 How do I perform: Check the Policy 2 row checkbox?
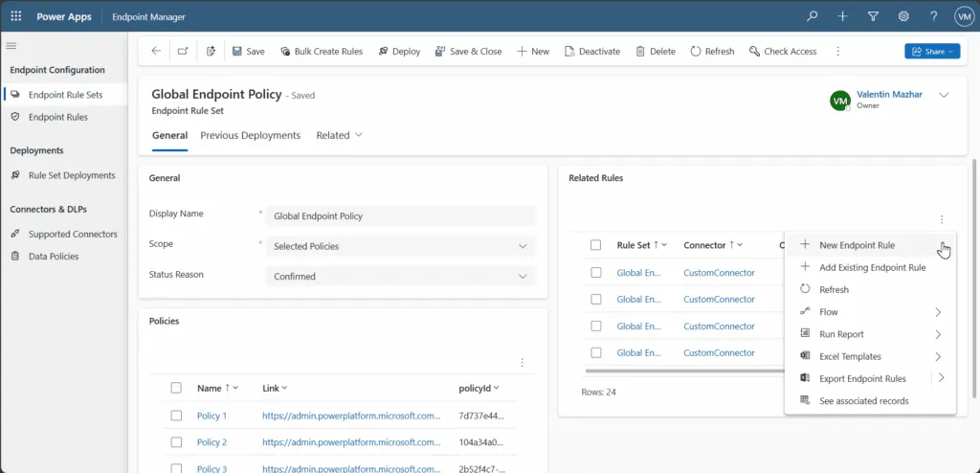[x=176, y=442]
